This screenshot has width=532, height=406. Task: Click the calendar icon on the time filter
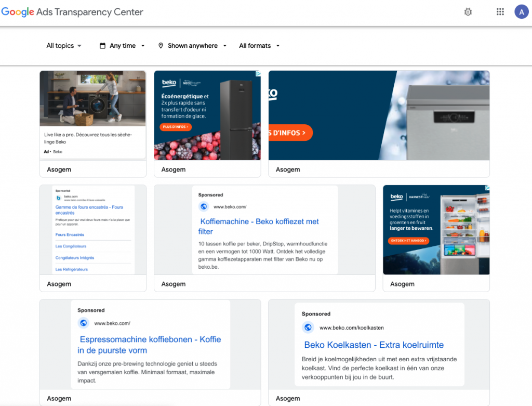(102, 45)
